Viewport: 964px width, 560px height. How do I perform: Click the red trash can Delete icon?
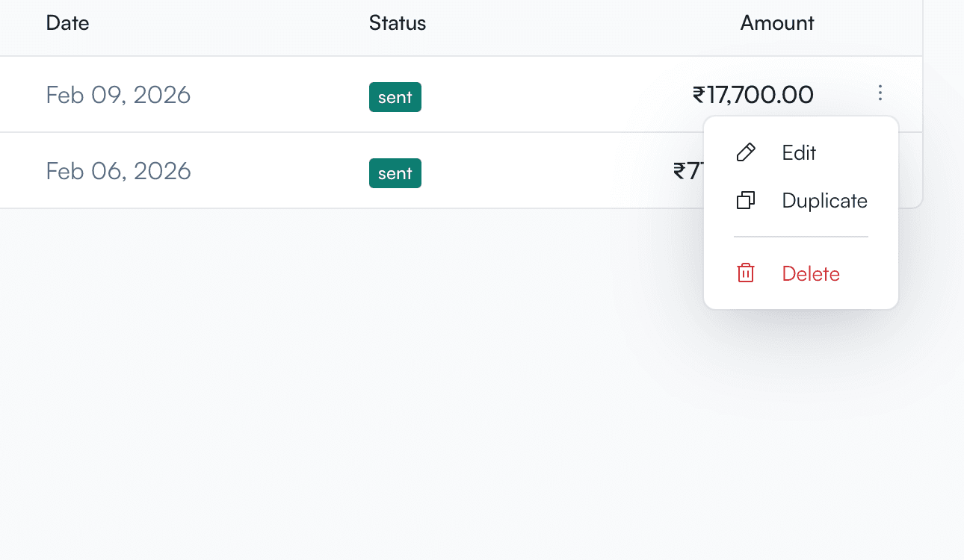(745, 273)
